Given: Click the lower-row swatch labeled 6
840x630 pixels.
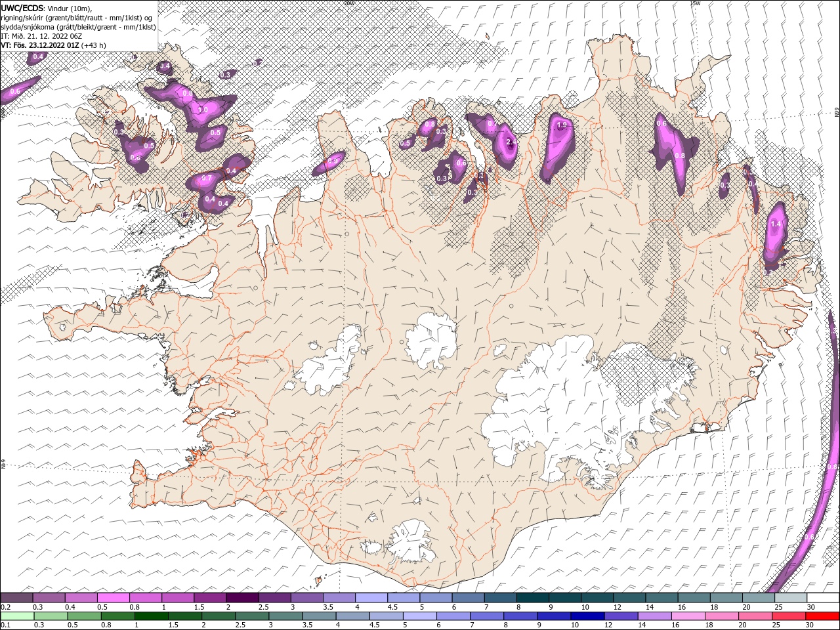Looking at the screenshot, I should coord(453,616).
